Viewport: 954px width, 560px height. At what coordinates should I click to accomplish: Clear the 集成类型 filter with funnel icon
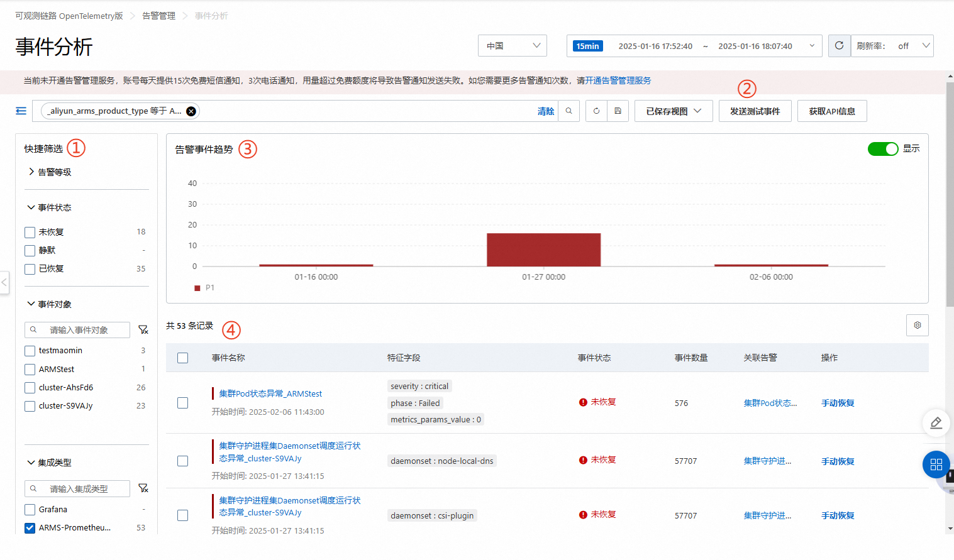(143, 488)
